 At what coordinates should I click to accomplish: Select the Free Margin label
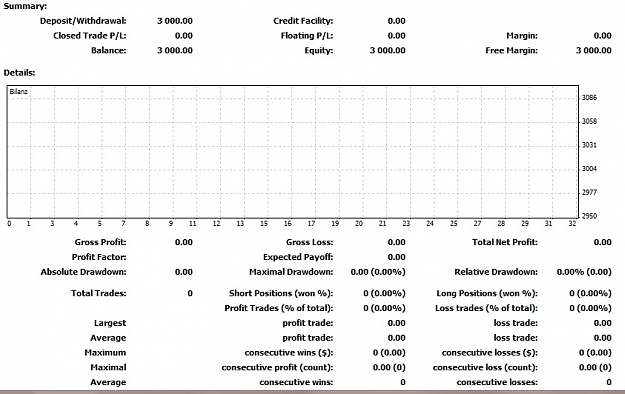511,51
